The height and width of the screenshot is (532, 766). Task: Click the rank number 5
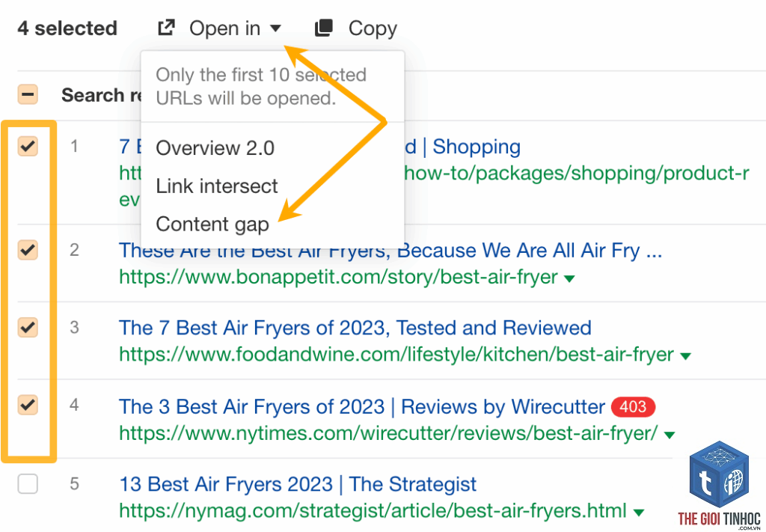(x=74, y=484)
